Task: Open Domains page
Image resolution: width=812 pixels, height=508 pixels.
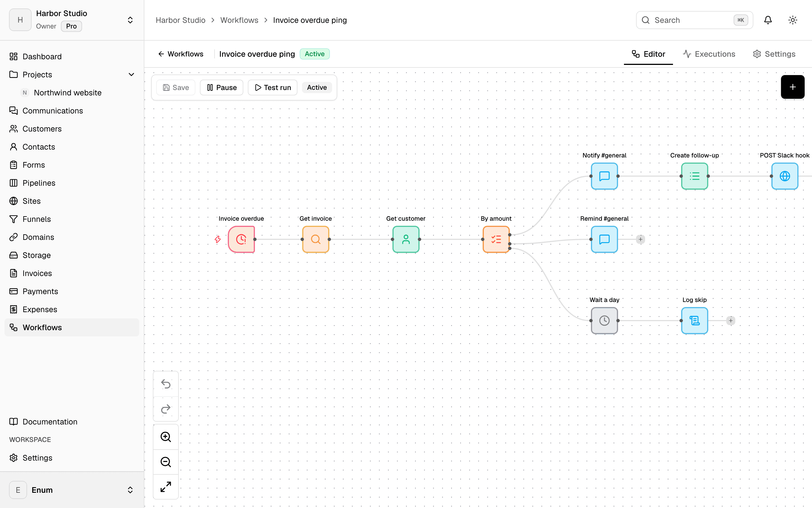Action: [72, 237]
